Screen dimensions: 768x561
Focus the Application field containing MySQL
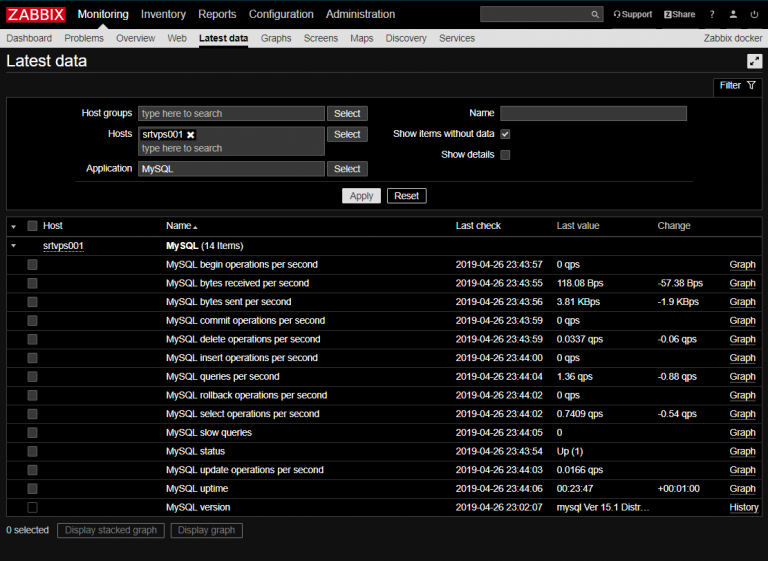coord(231,169)
